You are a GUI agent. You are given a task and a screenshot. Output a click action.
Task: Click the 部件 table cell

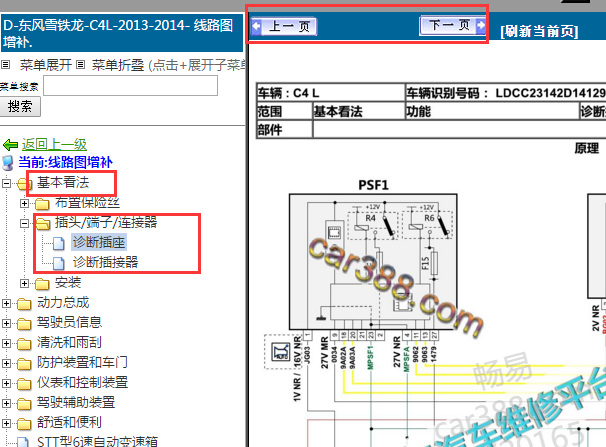tap(284, 129)
